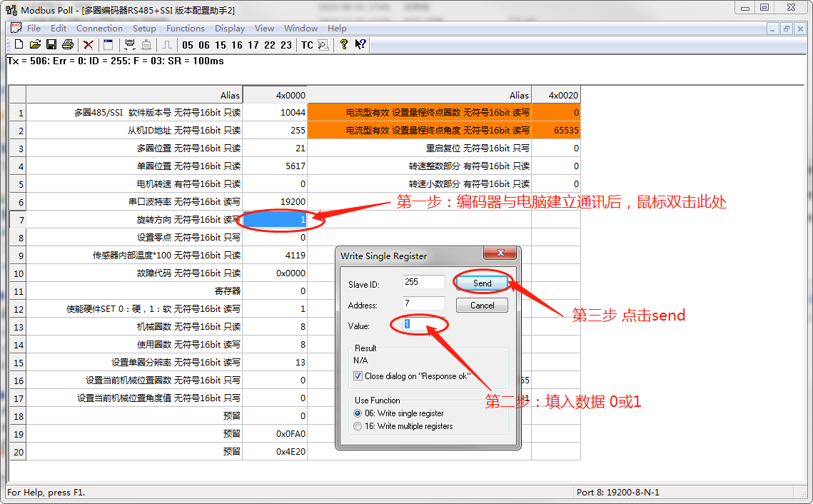The image size is (813, 504).
Task: Click the Address input field
Action: coord(423,303)
